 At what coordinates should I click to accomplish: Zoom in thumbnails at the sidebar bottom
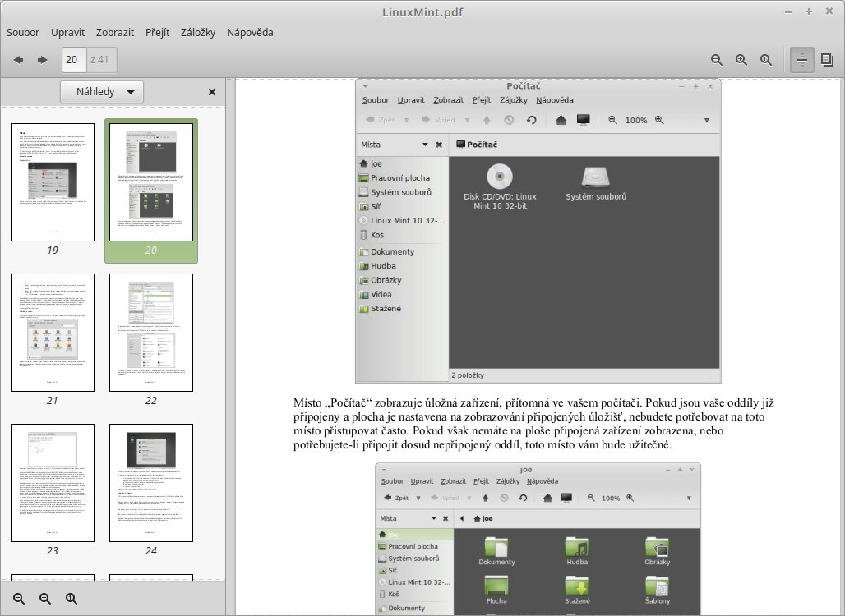click(45, 598)
